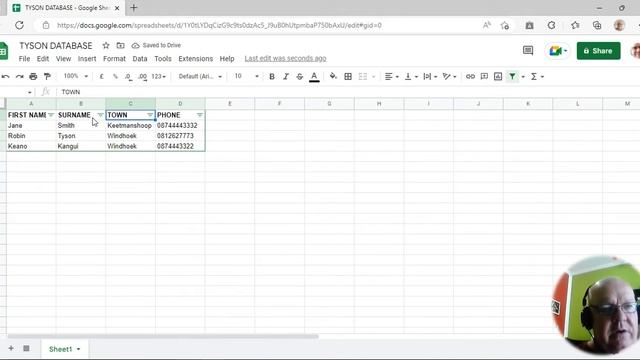Open the PHONE column filter

(x=200, y=115)
